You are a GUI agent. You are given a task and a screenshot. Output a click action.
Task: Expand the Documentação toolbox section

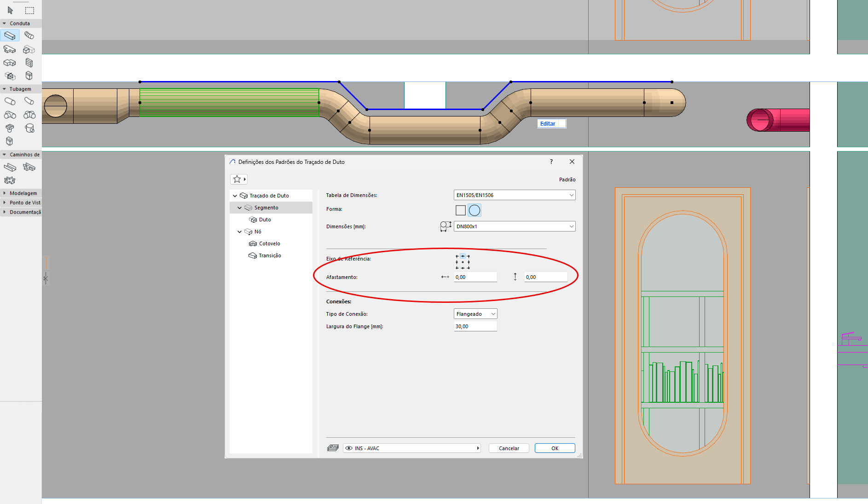click(x=5, y=212)
